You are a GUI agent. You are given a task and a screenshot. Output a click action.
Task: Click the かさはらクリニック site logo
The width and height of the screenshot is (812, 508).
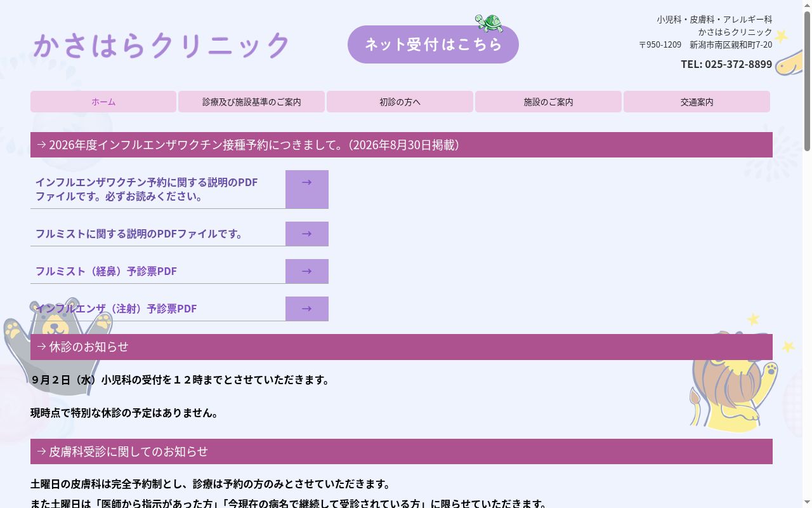pos(162,45)
